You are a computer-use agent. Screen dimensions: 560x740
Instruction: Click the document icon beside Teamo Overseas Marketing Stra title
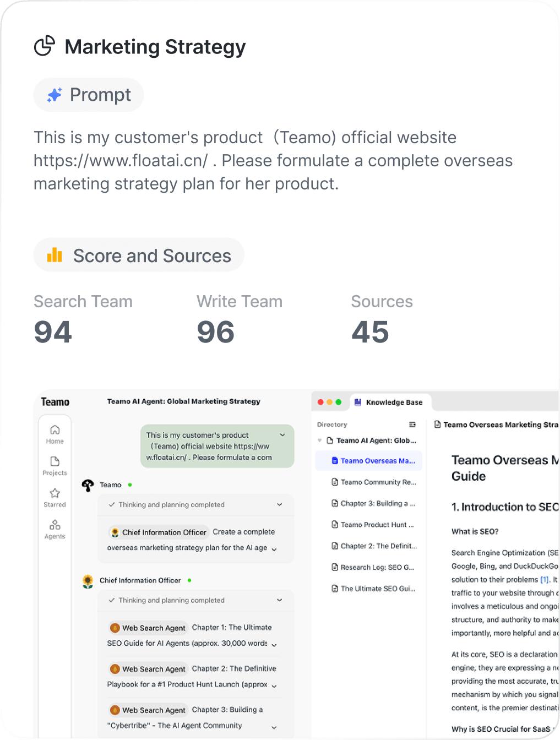pyautogui.click(x=438, y=425)
